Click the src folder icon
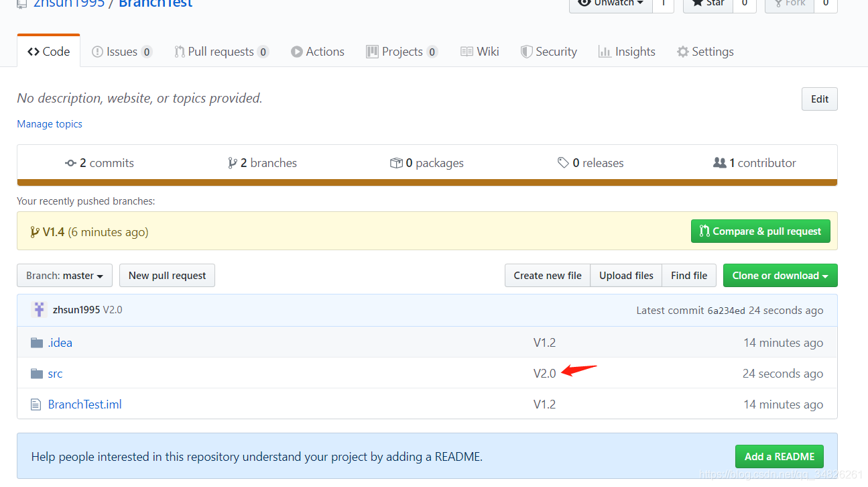Screen dimensions: 868x487 (37, 374)
